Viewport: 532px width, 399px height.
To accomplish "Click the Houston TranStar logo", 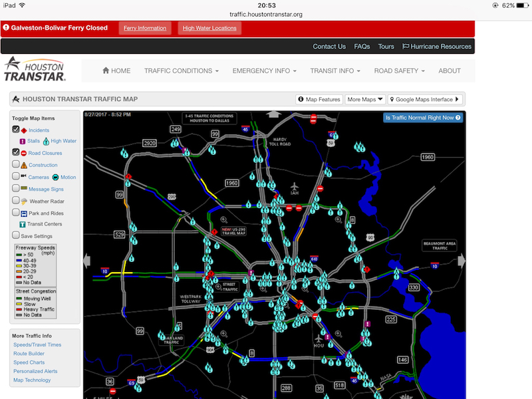I will pyautogui.click(x=35, y=69).
